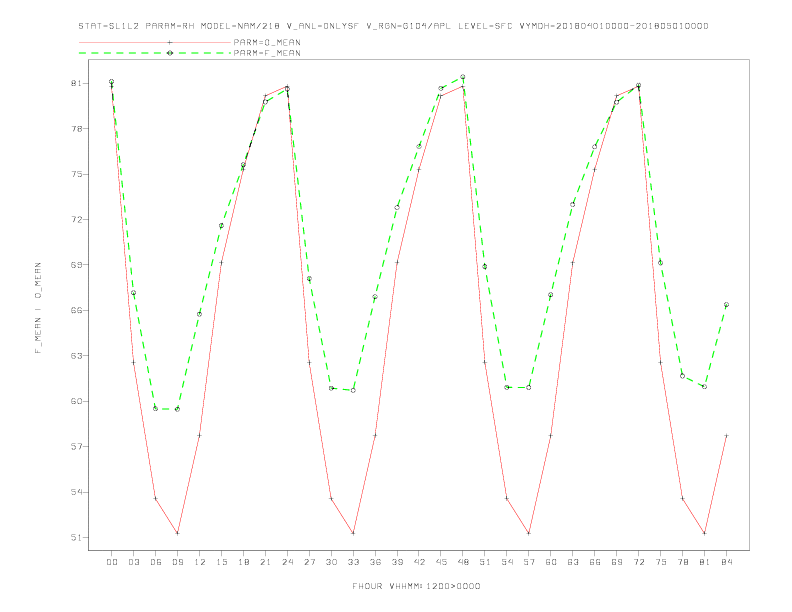Select the F_MEAN circle marker at hour 84
The height and width of the screenshot is (612, 792).
click(726, 304)
